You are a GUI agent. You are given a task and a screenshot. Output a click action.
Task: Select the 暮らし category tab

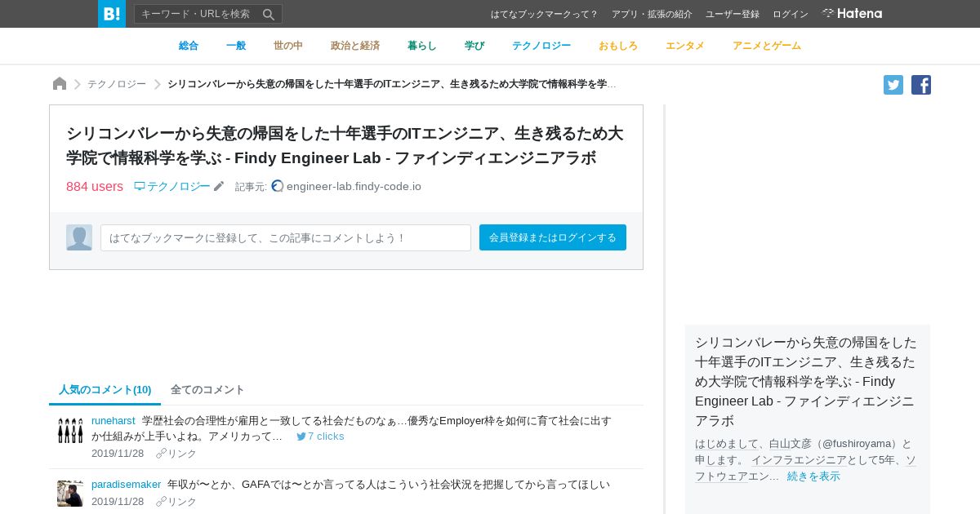click(422, 46)
